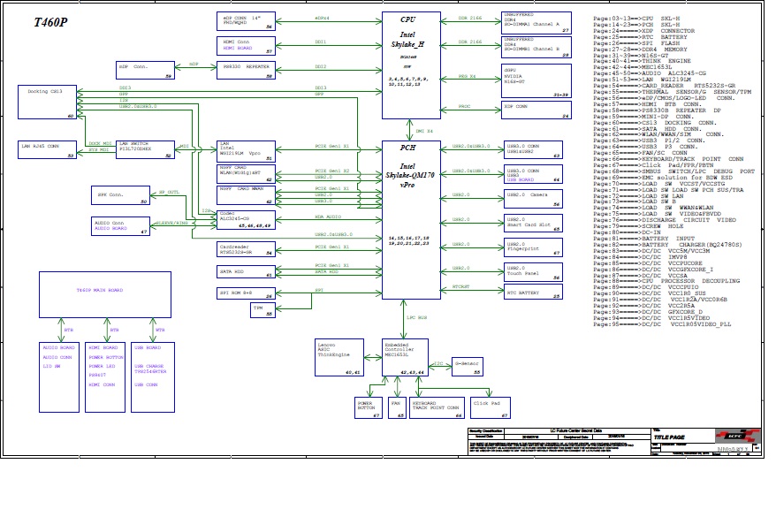
Task: Select index line Page:25 RTC BATTERY
Action: point(641,37)
